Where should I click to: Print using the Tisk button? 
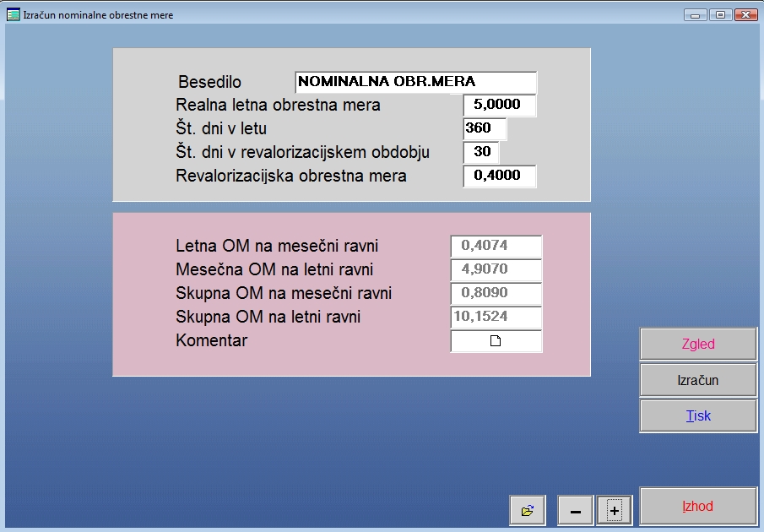697,416
